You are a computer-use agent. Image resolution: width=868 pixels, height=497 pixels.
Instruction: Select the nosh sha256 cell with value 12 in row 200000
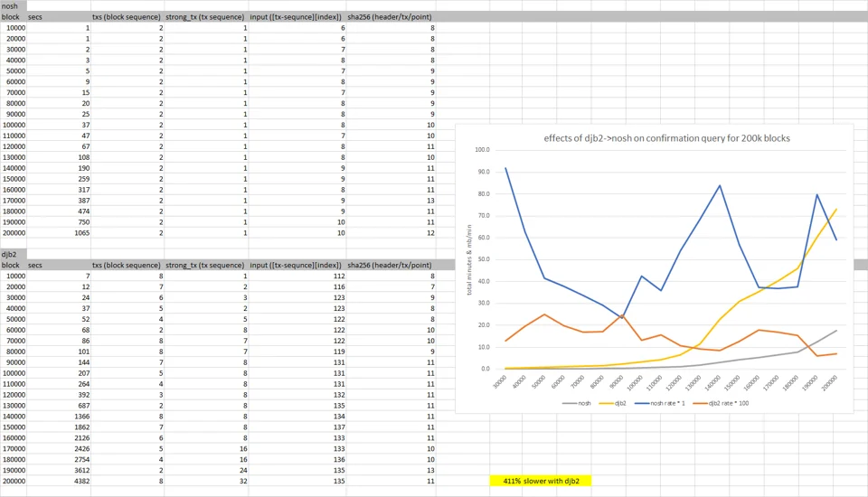click(391, 233)
